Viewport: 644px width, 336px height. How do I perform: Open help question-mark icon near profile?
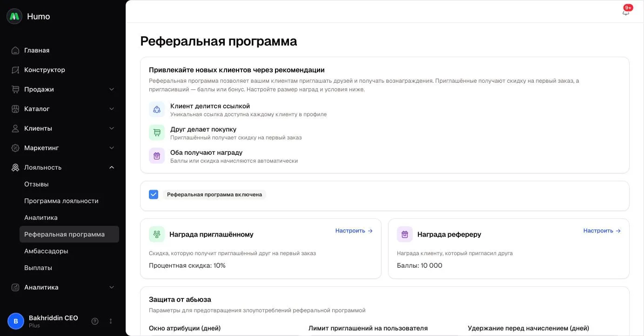point(95,321)
